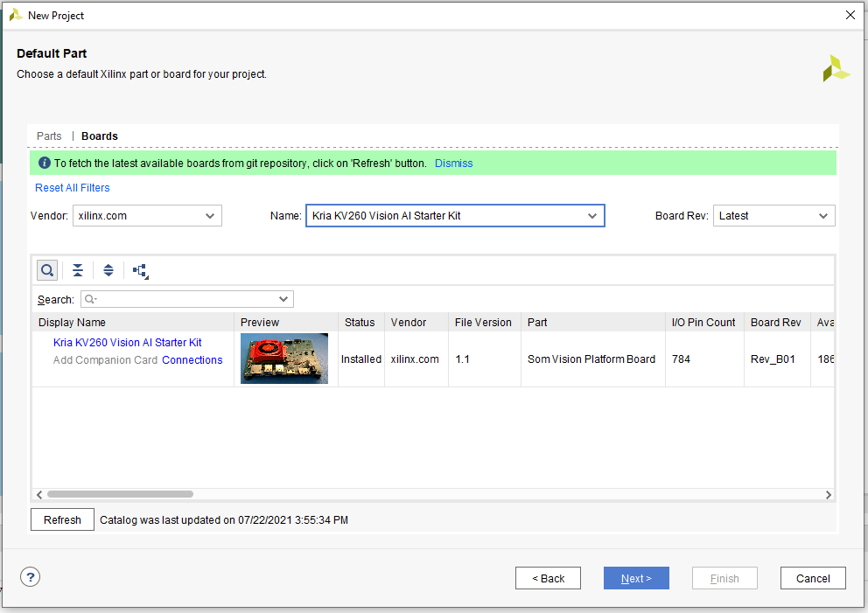The height and width of the screenshot is (613, 868).
Task: Click the Installed status cell
Action: [x=360, y=359]
